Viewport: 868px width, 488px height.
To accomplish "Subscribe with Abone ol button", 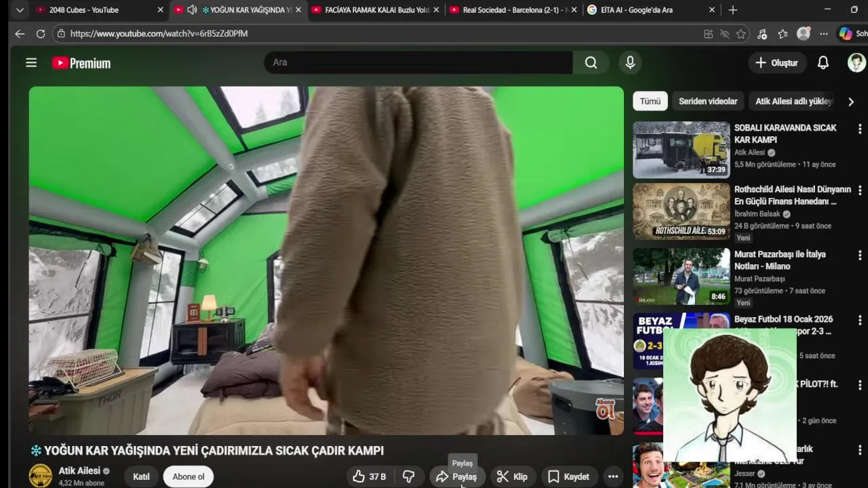I will (189, 476).
